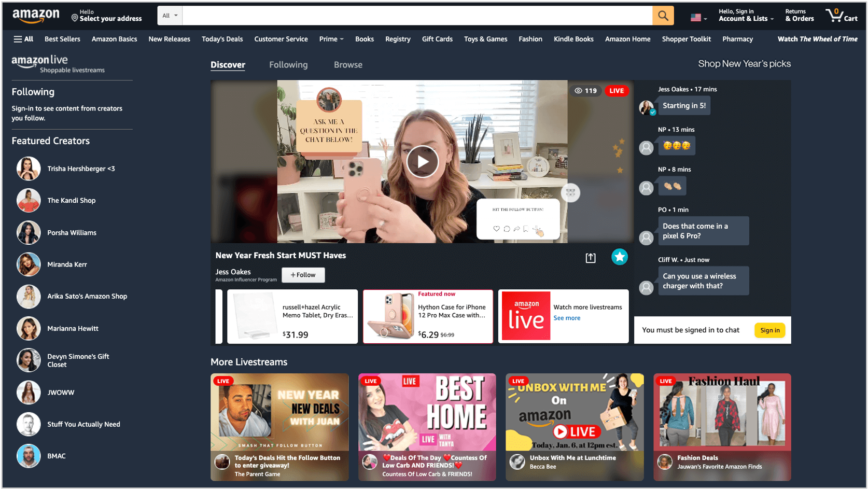Click 'Does that come in a pixel 6 Pro?' message

703,231
